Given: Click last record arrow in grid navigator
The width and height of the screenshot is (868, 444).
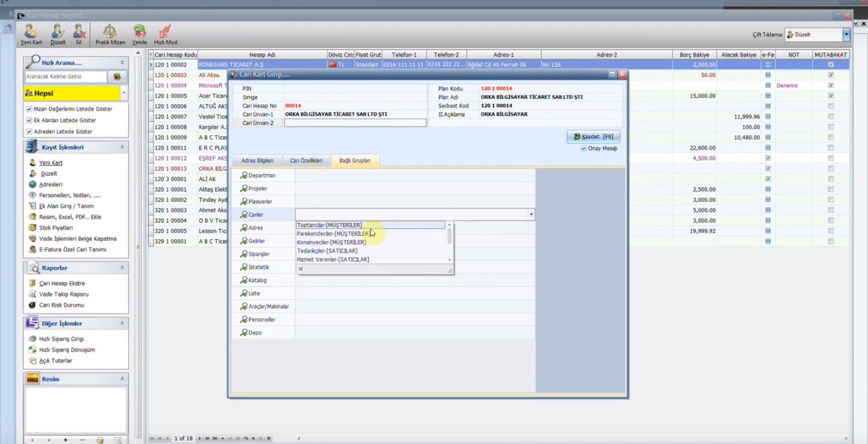Looking at the screenshot, I should pyautogui.click(x=215, y=439).
